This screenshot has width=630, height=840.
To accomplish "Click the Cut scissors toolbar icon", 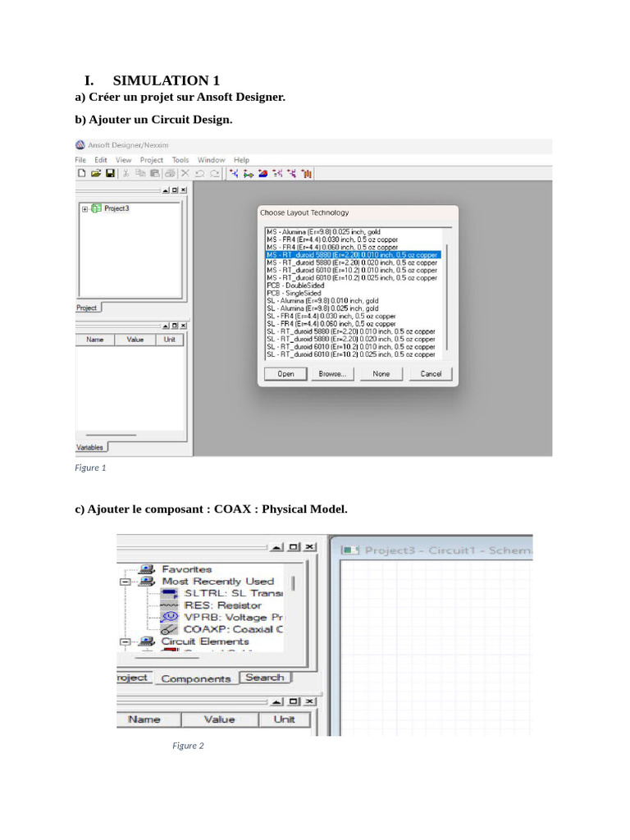I will click(x=126, y=173).
